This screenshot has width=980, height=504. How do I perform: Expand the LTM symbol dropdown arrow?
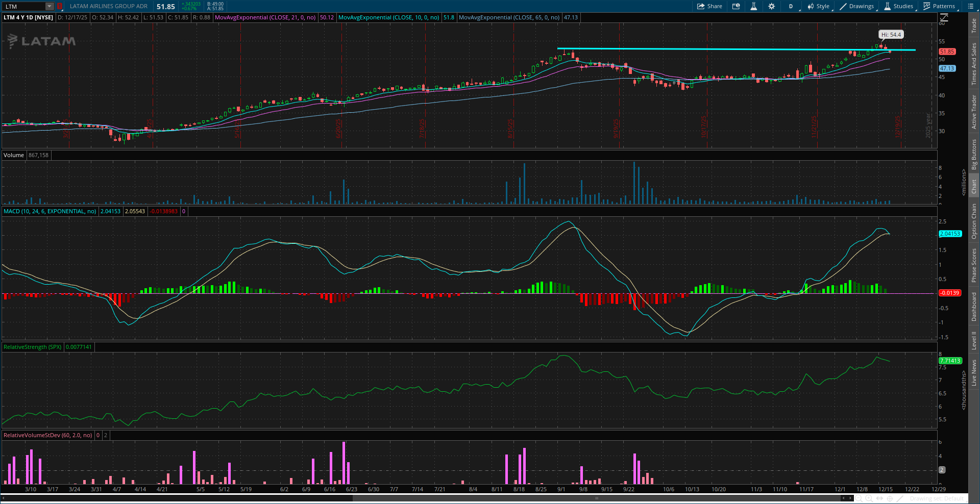tap(50, 6)
